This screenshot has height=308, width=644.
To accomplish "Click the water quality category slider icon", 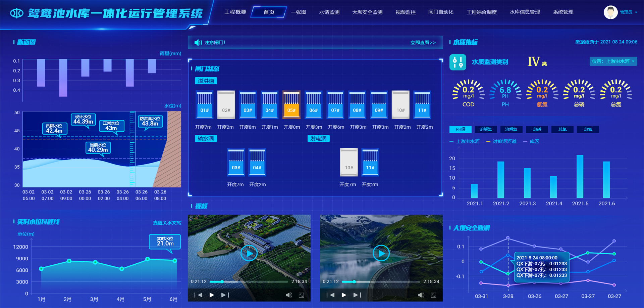I will coord(458,62).
